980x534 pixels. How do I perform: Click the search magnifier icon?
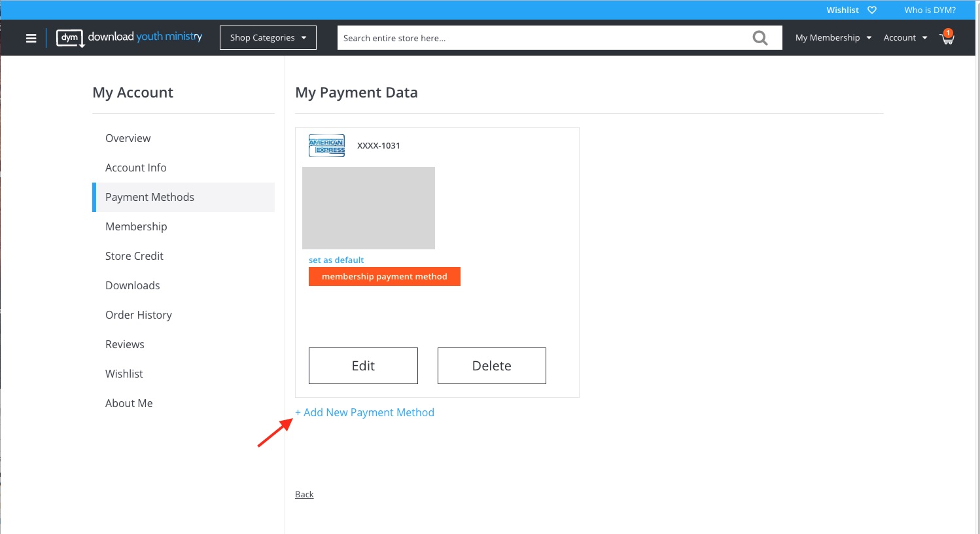tap(760, 38)
